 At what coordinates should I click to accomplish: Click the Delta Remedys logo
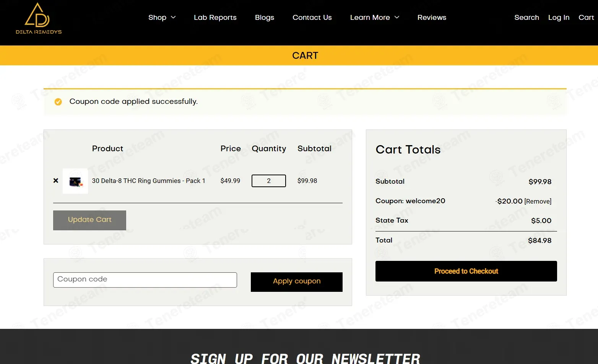(39, 18)
